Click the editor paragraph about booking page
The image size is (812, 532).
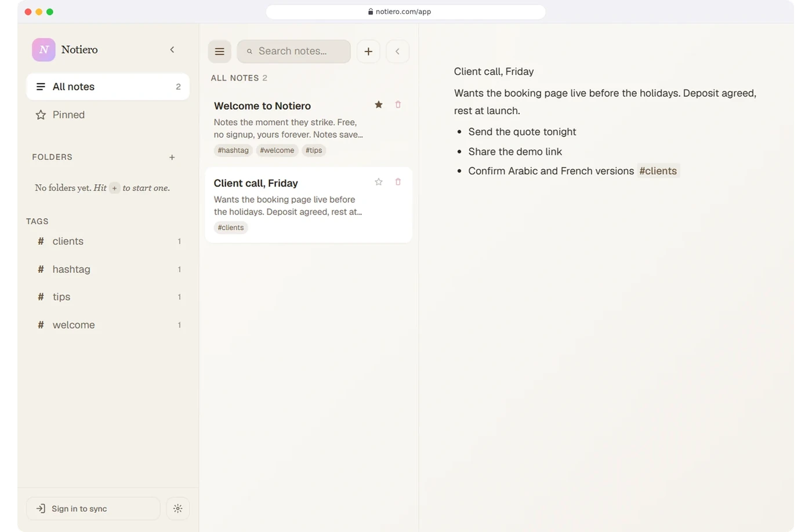pos(605,102)
